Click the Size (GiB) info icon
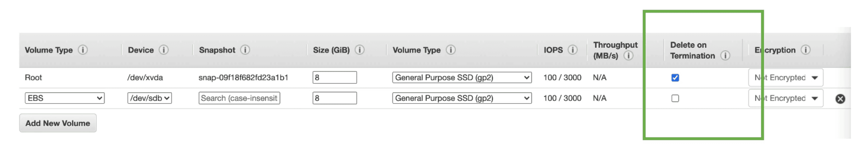The height and width of the screenshot is (158, 868). point(359,50)
